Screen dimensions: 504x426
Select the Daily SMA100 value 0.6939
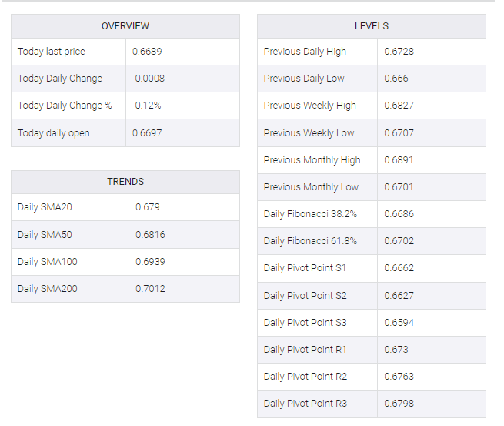click(150, 262)
